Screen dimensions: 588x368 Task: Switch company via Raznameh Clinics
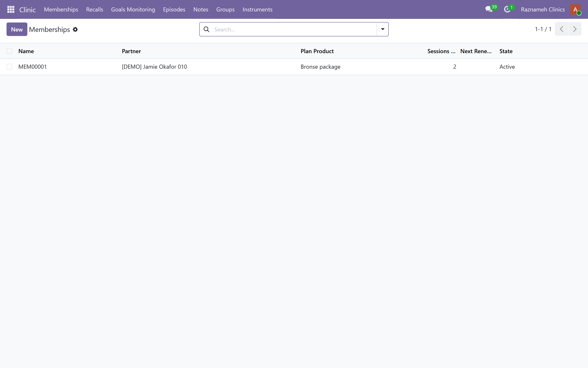point(542,9)
